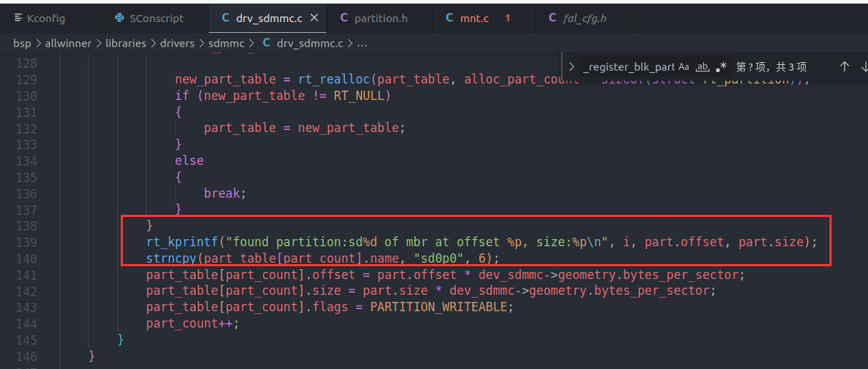Click the sdmmc breadcrumb folder
The image size is (868, 369).
pyautogui.click(x=225, y=44)
